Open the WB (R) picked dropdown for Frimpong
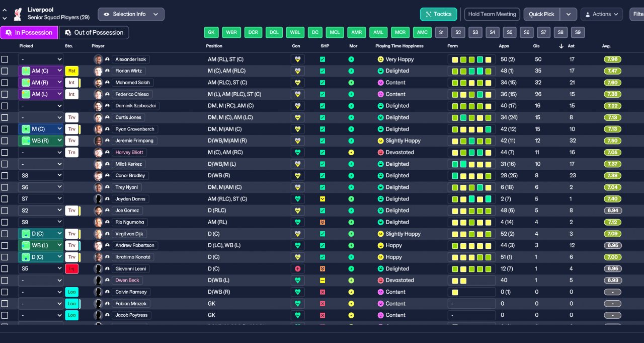Viewport: 644px width, 343px height. [41, 141]
